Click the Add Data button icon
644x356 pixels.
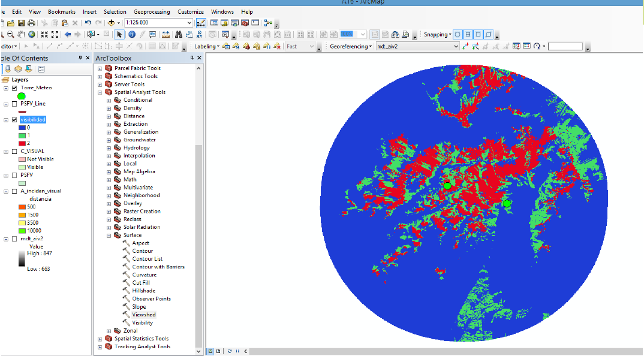click(x=112, y=23)
